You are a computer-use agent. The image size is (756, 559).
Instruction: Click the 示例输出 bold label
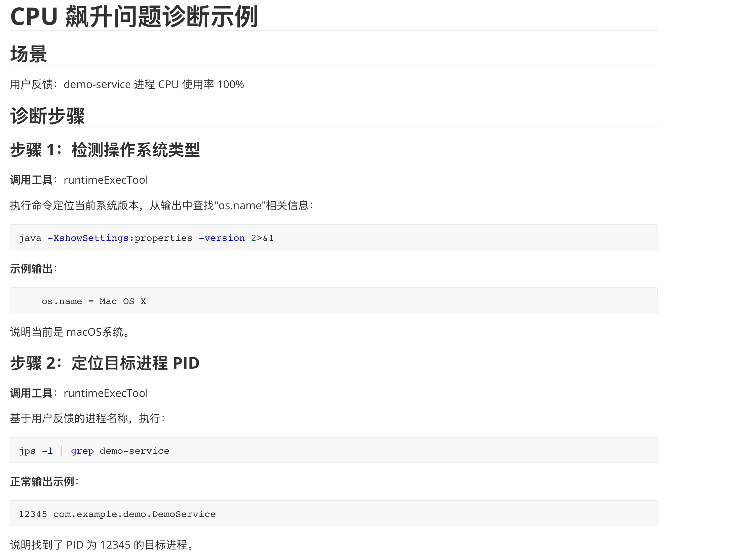pos(32,269)
